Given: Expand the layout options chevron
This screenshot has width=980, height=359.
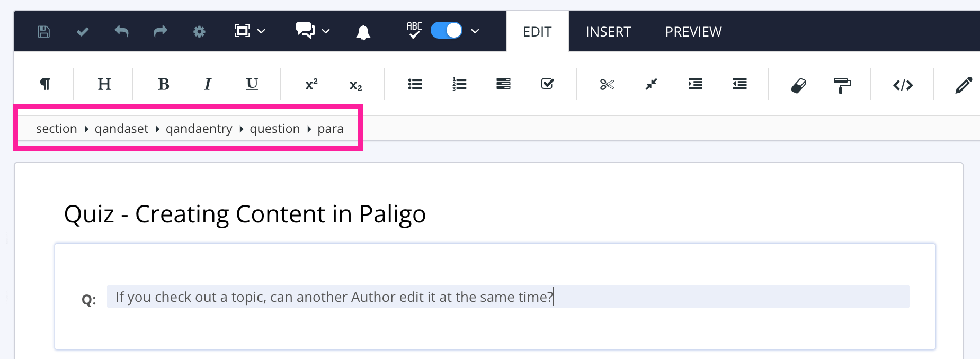Looking at the screenshot, I should point(261,32).
